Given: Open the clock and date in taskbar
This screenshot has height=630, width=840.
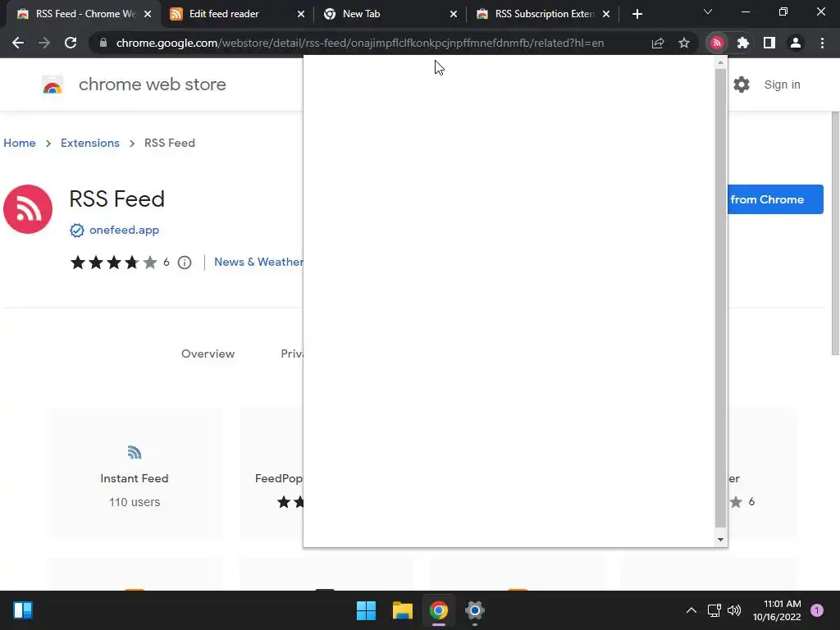Looking at the screenshot, I should coord(777,610).
